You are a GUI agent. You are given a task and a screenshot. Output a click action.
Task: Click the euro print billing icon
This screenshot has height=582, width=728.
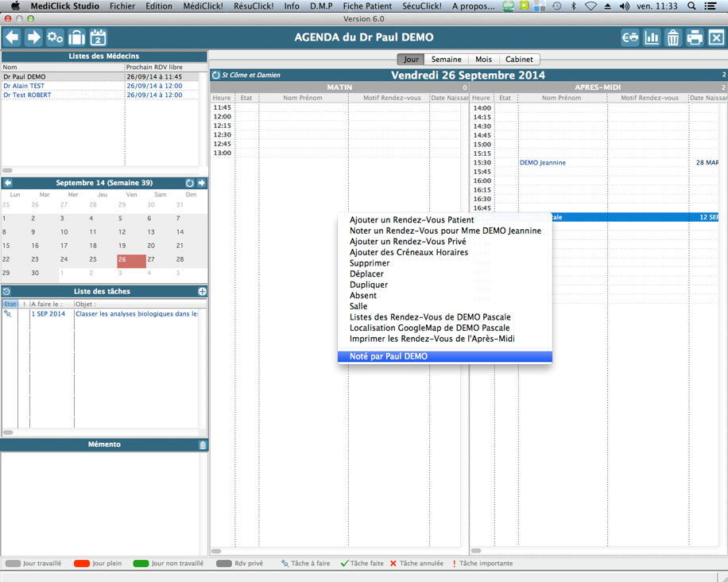[x=630, y=37]
